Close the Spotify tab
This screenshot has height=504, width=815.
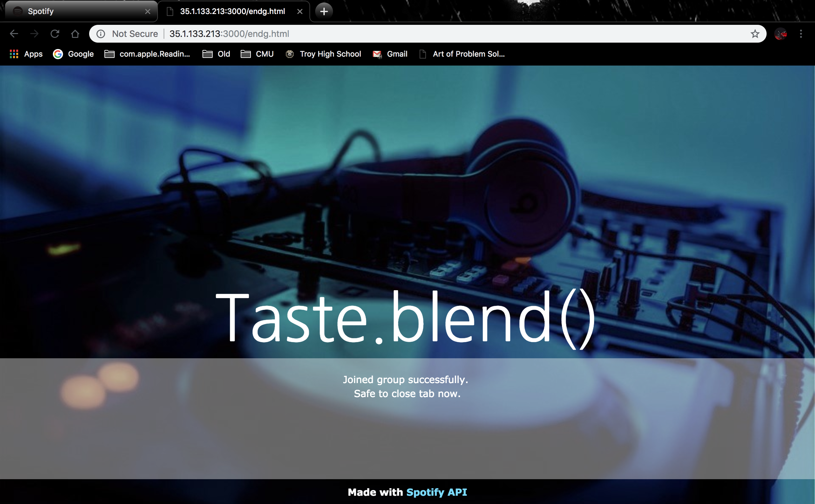point(147,11)
